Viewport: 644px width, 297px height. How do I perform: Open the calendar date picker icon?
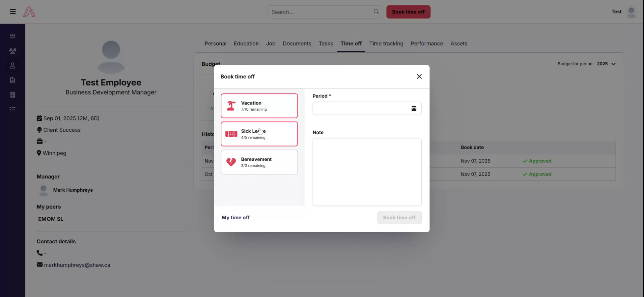point(414,108)
